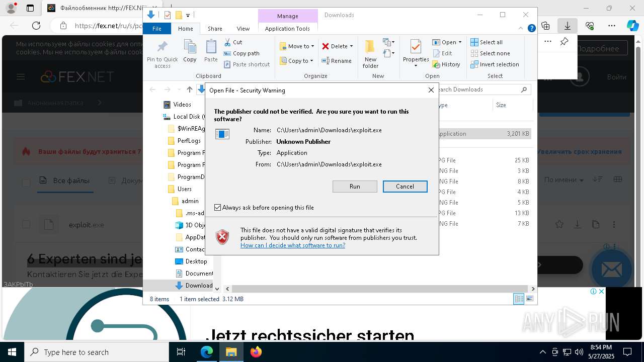Open Task View on taskbar
Screen dimensions: 644x362
(181, 352)
